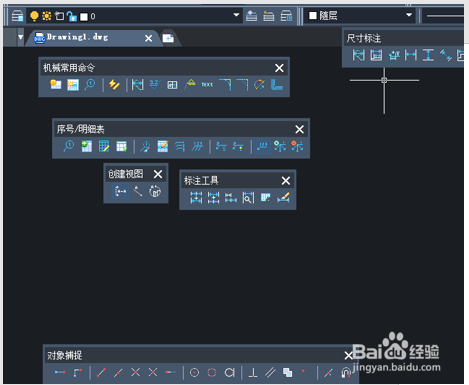Image resolution: width=469 pixels, height=385 pixels.
Task: Click the horizontal lines align icon
Action: pyautogui.click(x=180, y=146)
